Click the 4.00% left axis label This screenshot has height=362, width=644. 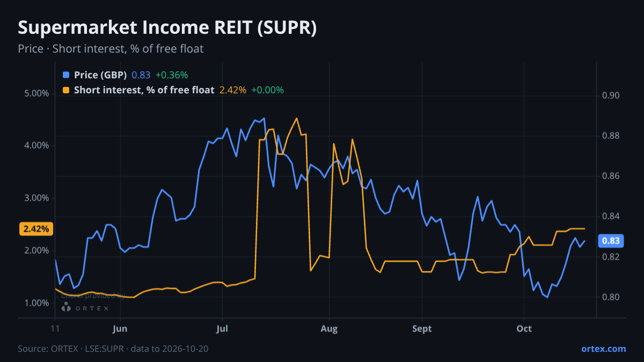pos(36,145)
